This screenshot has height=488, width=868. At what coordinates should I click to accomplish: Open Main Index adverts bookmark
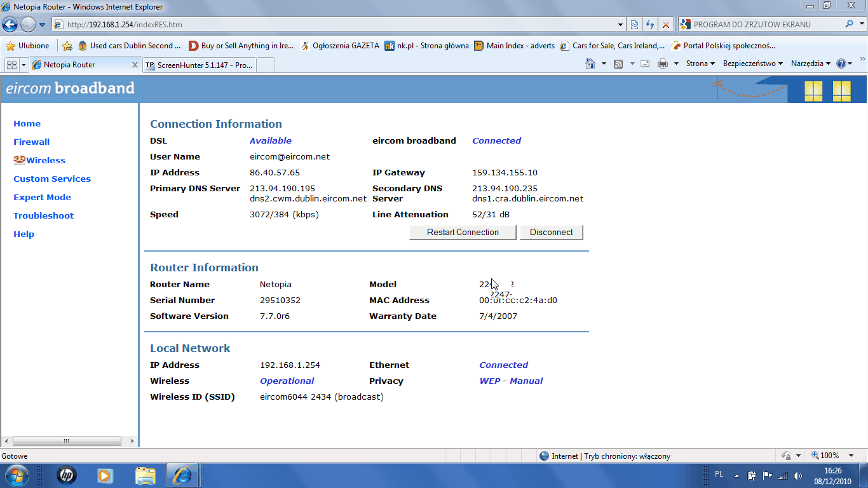pos(515,46)
